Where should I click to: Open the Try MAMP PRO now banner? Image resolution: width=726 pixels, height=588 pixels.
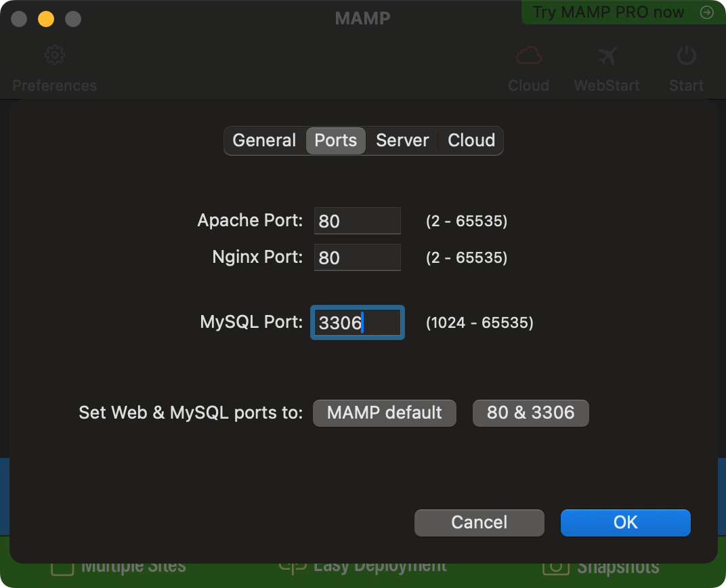coord(623,12)
